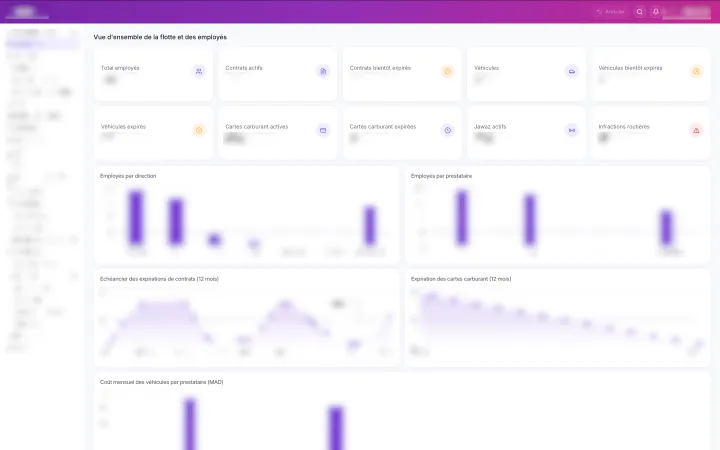Click the Total employés people icon

point(199,72)
